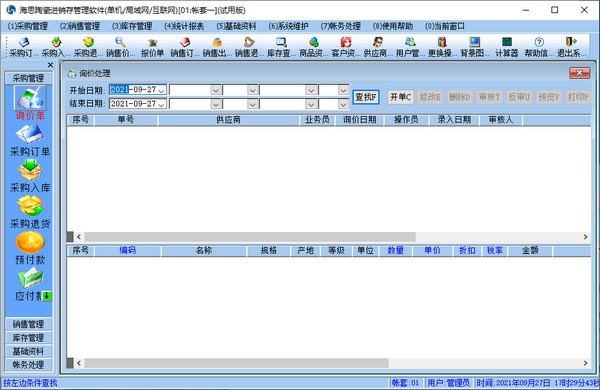Image resolution: width=600 pixels, height=390 pixels.
Task: Open the 结束日期 date dropdown arrow
Action: click(161, 104)
